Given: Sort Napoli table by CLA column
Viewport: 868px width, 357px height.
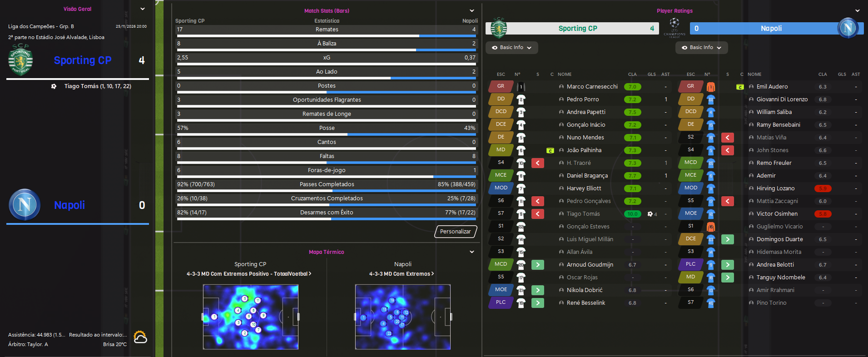Looking at the screenshot, I should (823, 74).
